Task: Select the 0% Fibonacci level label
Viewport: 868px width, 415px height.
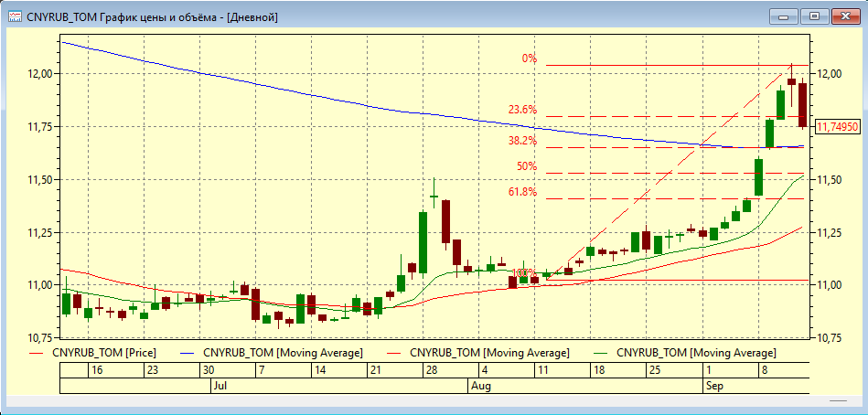Action: (530, 59)
